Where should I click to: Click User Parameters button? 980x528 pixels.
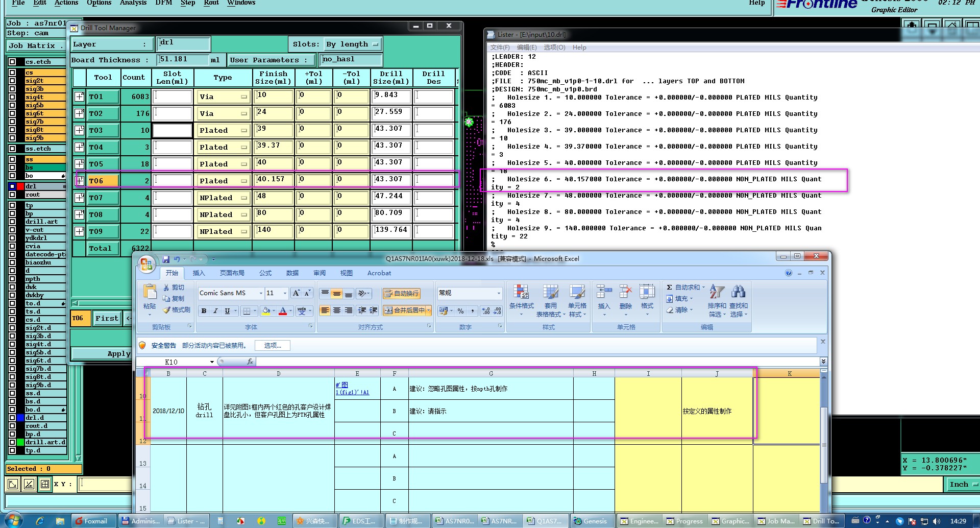[271, 60]
